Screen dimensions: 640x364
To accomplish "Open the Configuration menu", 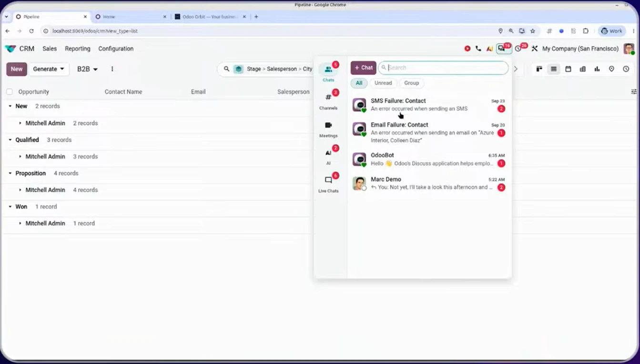I will point(116,49).
